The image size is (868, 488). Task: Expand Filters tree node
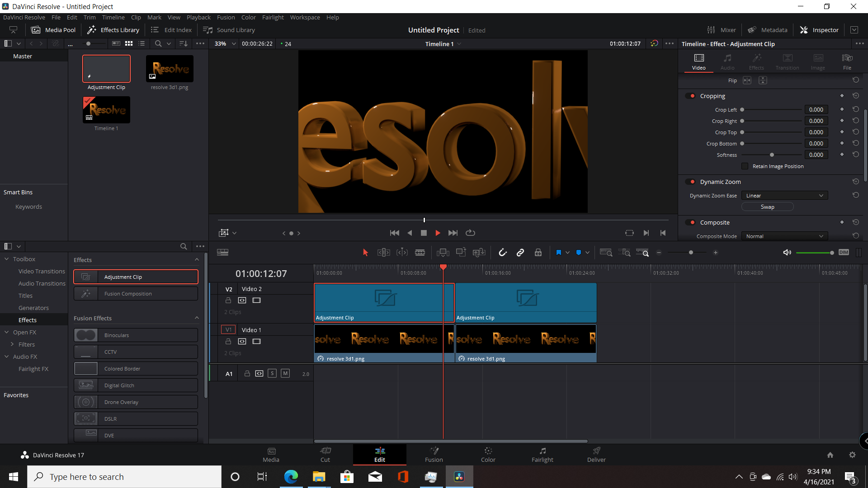pyautogui.click(x=12, y=344)
